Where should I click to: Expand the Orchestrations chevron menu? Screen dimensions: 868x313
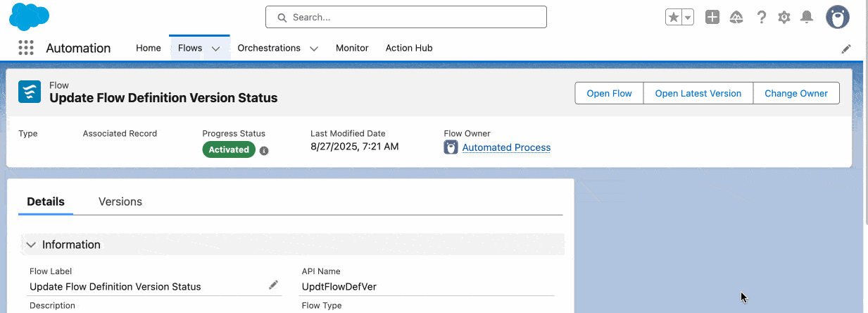pyautogui.click(x=314, y=49)
